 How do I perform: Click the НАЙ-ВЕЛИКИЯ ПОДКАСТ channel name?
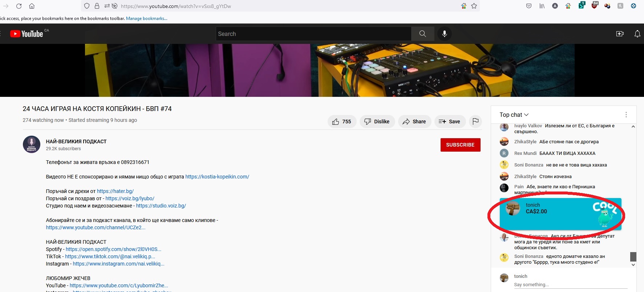(76, 141)
